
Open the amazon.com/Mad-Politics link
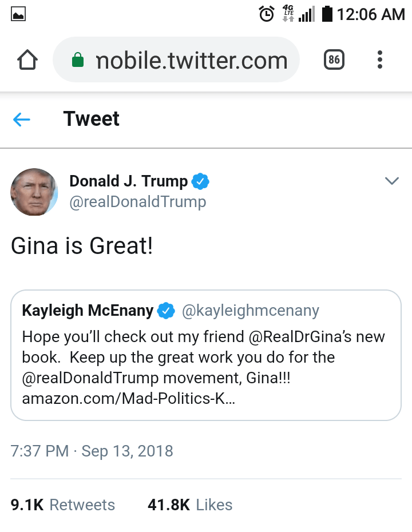[128, 398]
